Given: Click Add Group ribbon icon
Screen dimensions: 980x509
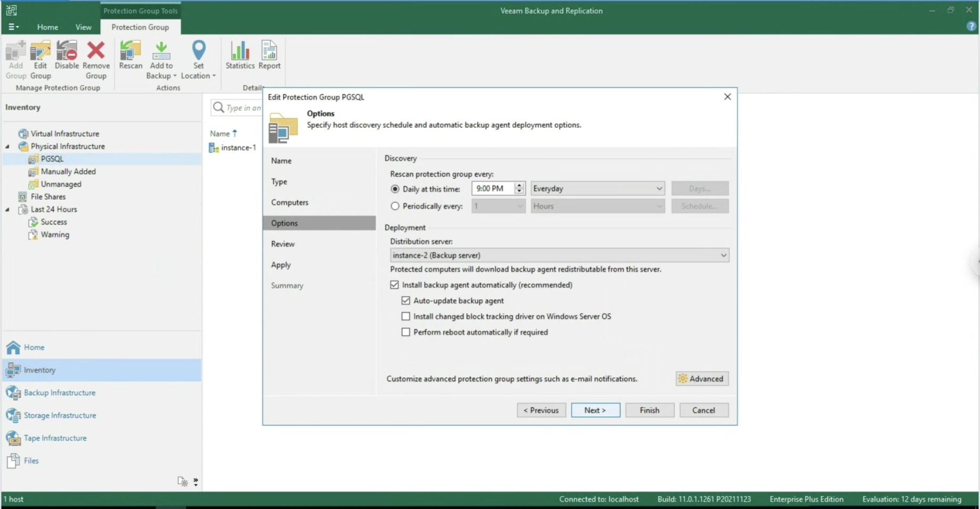Looking at the screenshot, I should [15, 60].
